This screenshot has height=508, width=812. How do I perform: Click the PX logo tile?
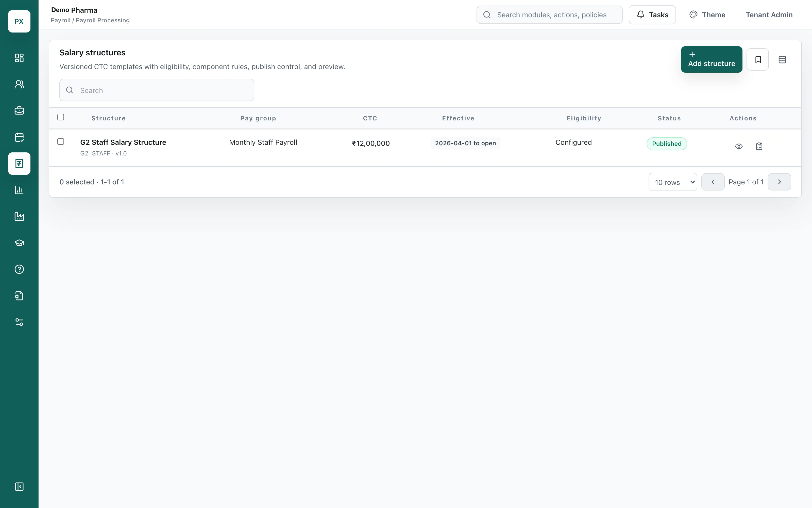click(x=19, y=21)
